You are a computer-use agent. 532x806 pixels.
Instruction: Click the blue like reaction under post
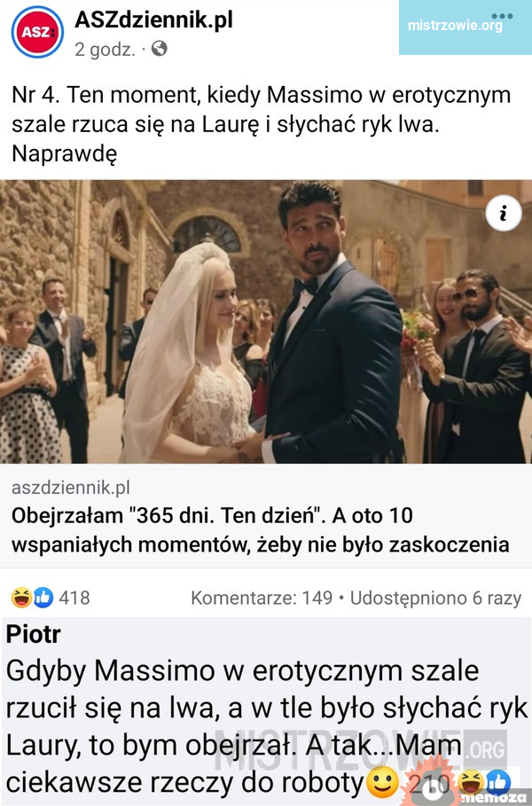pos(43,598)
